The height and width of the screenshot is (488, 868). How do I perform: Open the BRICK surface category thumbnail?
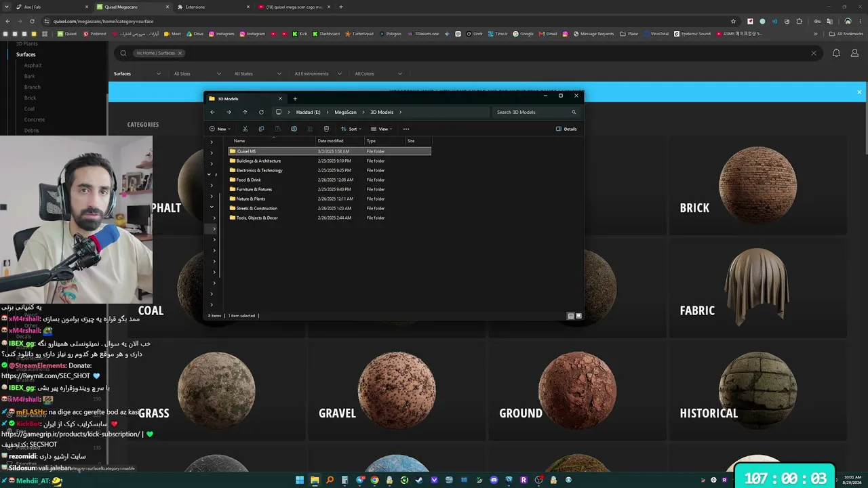758,186
